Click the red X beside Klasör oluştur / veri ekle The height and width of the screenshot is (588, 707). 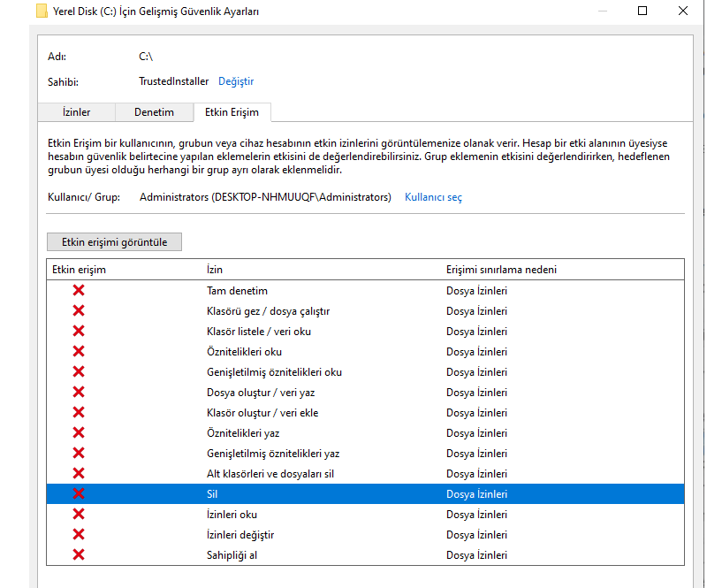79,412
